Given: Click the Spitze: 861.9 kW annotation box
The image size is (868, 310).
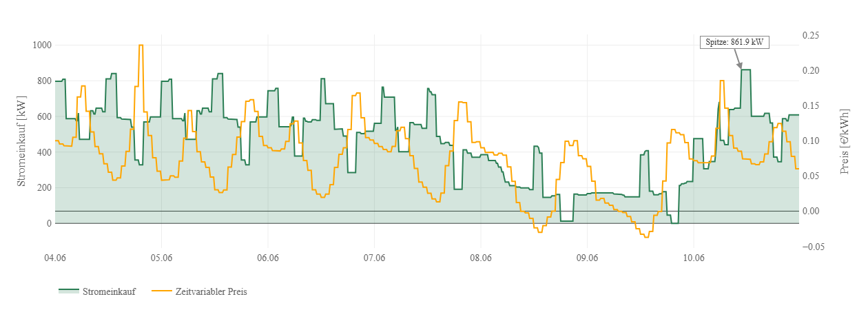Looking at the screenshot, I should pos(734,42).
